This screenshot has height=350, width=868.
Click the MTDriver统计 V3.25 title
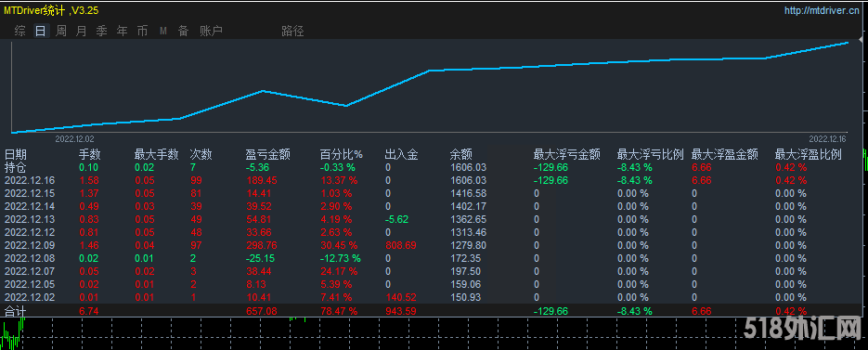pos(51,10)
